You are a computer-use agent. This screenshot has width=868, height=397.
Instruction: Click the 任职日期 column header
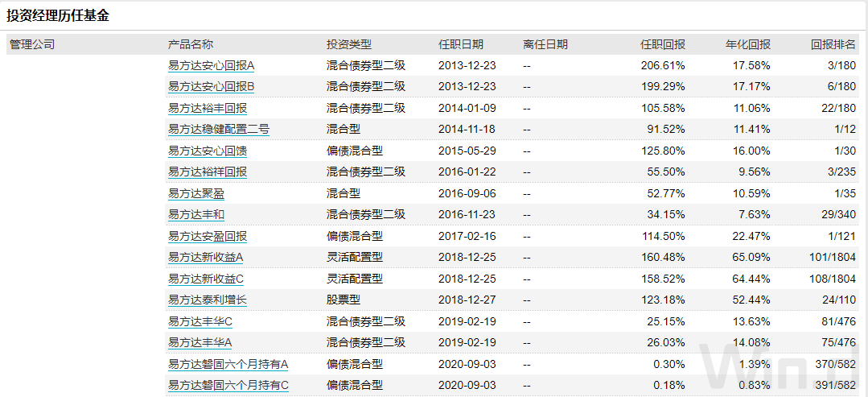click(461, 44)
